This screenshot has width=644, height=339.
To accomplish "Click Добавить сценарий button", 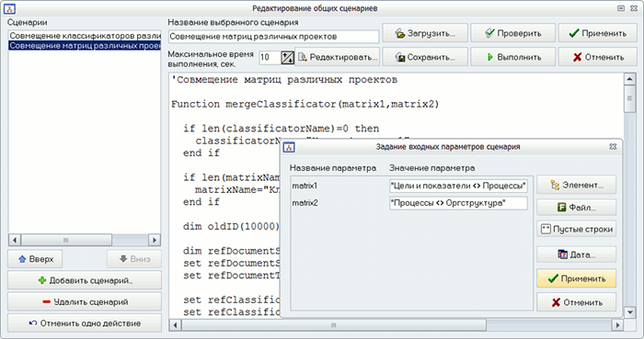I will [x=85, y=281].
